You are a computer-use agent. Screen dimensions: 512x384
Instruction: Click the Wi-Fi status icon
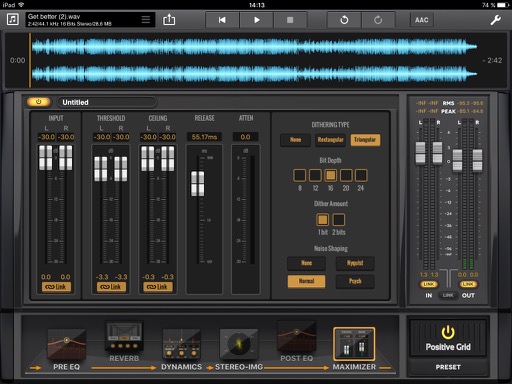pos(21,5)
